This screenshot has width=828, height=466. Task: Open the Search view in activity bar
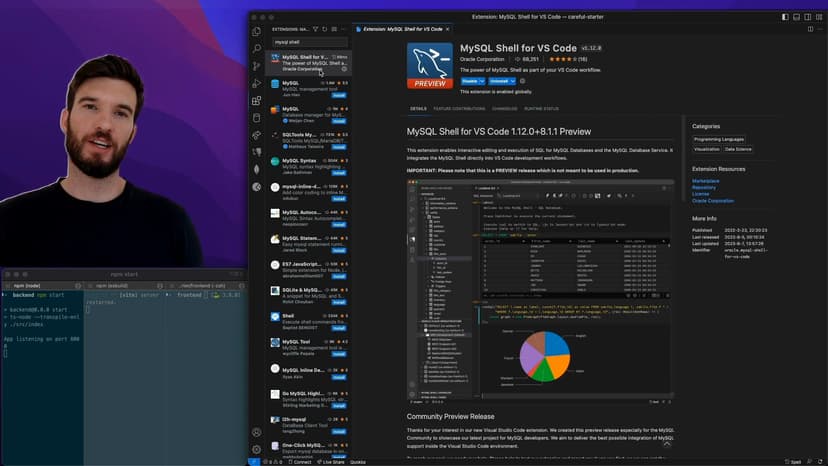point(257,48)
